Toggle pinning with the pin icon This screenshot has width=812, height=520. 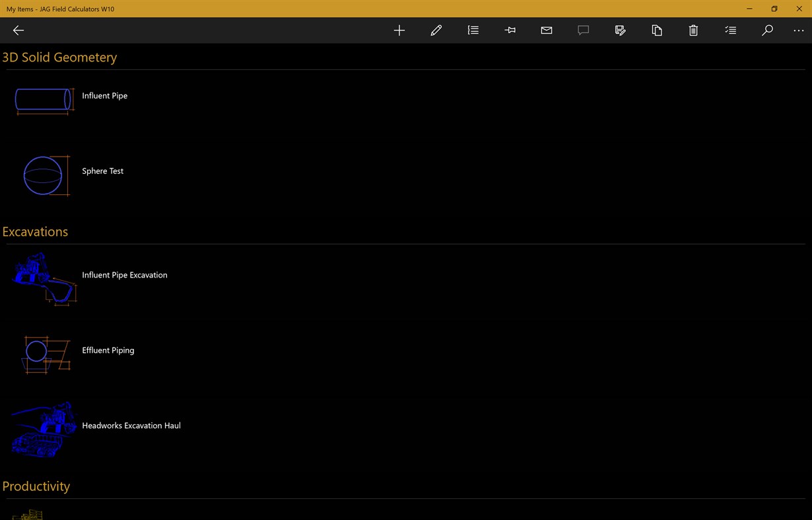click(x=510, y=30)
